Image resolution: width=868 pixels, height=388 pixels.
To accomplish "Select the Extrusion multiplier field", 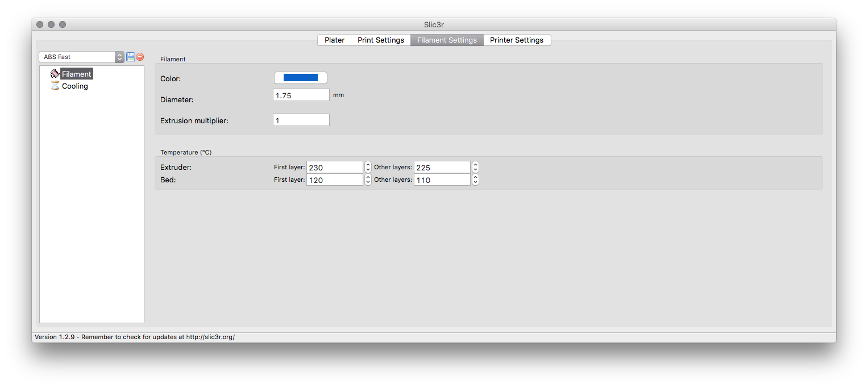I will click(301, 119).
